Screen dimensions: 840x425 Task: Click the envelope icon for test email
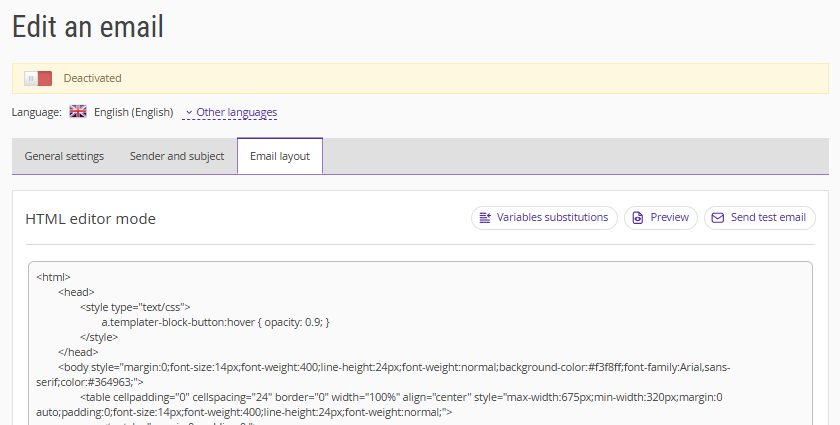tap(717, 218)
